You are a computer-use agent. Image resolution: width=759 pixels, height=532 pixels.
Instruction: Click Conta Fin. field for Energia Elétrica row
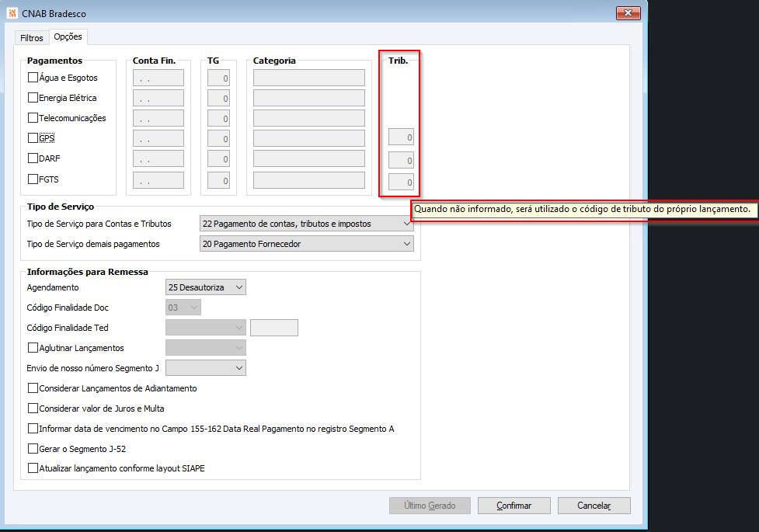[x=158, y=99]
